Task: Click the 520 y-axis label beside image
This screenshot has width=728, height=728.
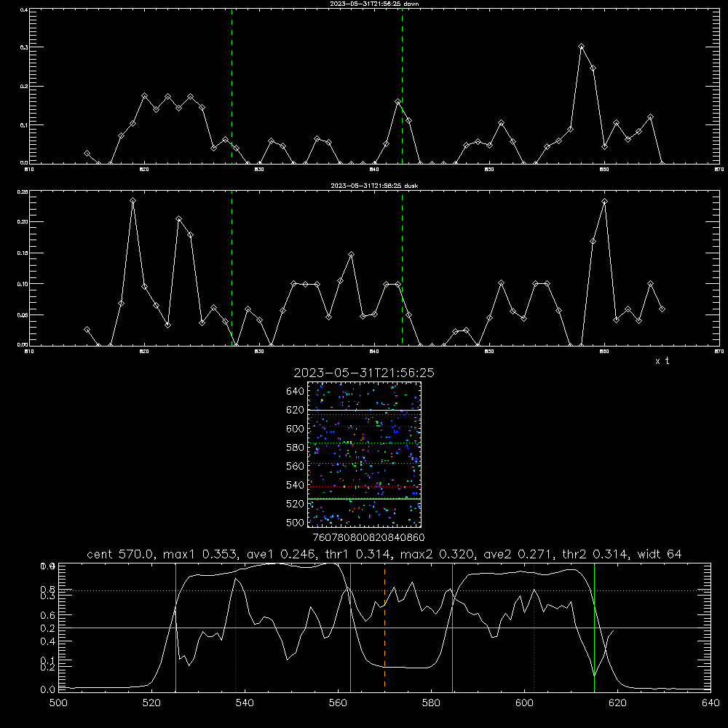Action: point(296,504)
